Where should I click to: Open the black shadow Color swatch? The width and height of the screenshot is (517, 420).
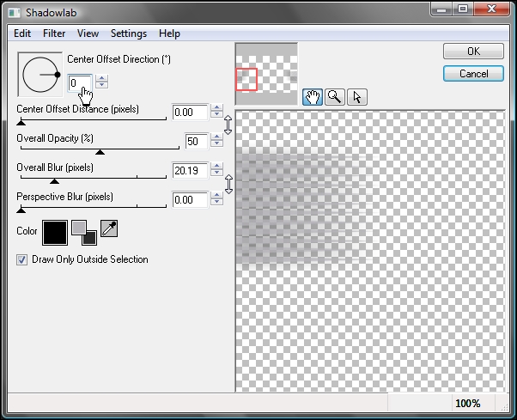(55, 233)
